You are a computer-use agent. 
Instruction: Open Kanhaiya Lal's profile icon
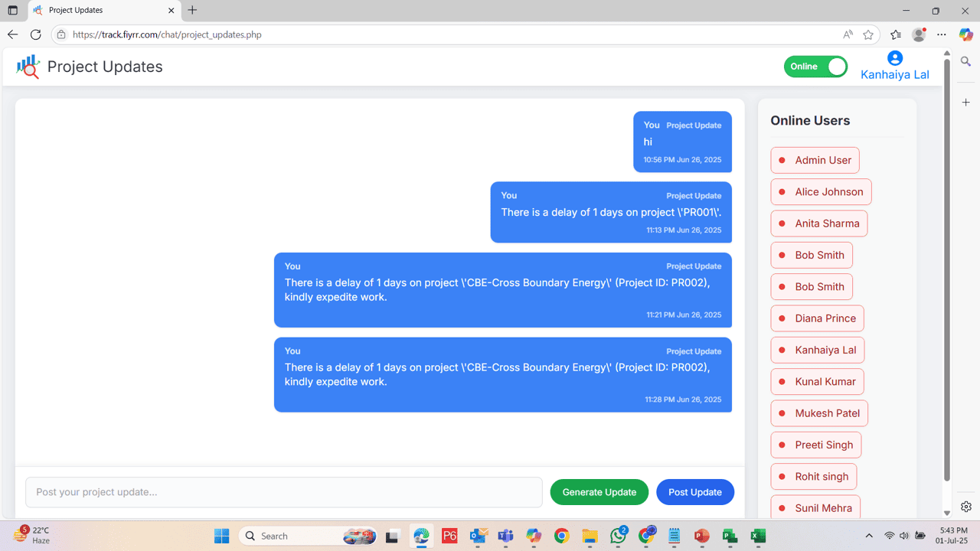point(894,57)
